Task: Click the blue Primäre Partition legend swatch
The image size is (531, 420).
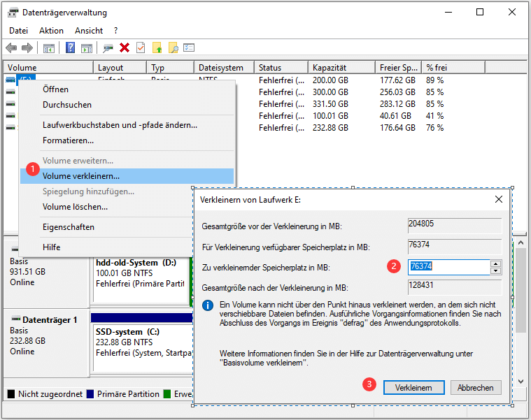Action: (90, 394)
